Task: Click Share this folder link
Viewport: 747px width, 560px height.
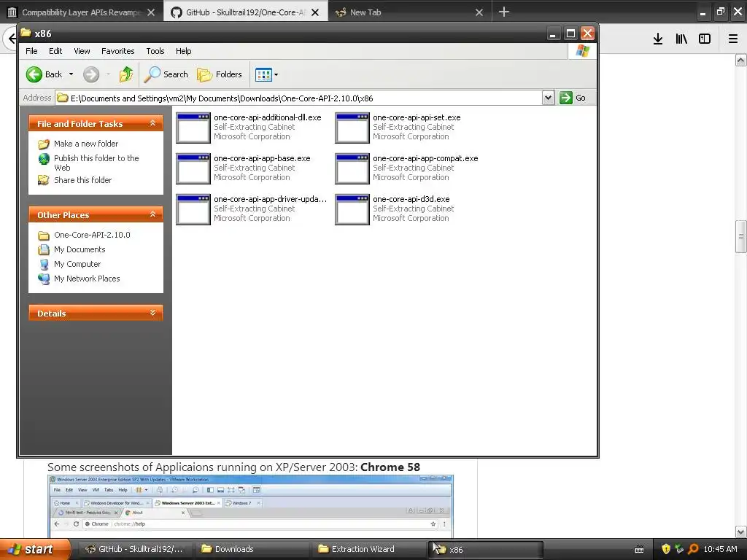Action: pyautogui.click(x=83, y=180)
